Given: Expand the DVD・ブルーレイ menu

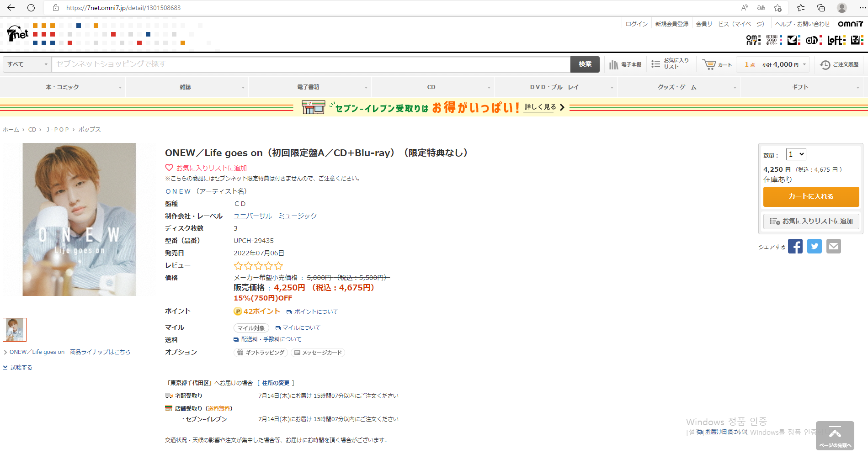Looking at the screenshot, I should [556, 87].
